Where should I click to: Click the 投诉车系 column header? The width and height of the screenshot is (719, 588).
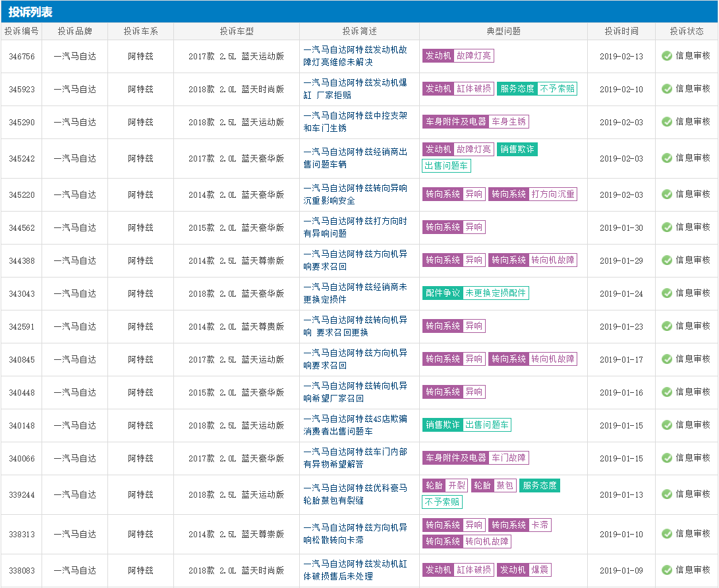141,31
